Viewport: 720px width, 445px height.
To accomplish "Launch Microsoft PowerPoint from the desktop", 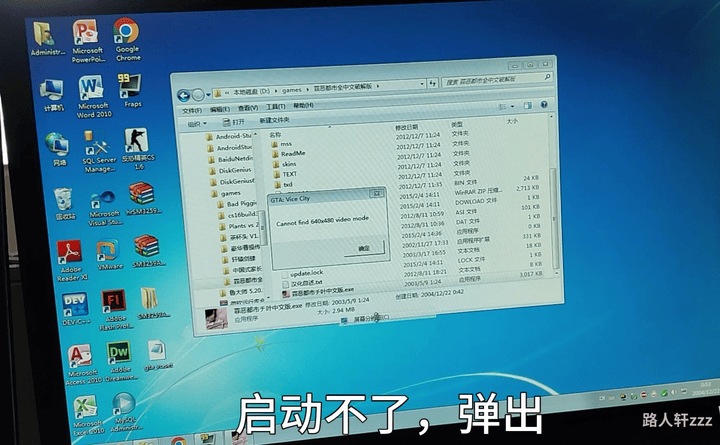I will click(87, 40).
